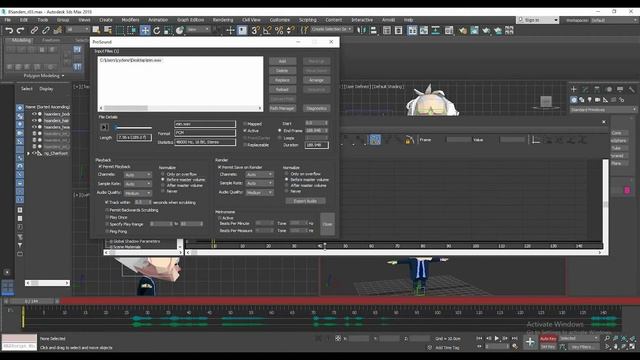The image size is (640, 360).
Task: Click the ProSound file preview slider
Action: [x=133, y=128]
